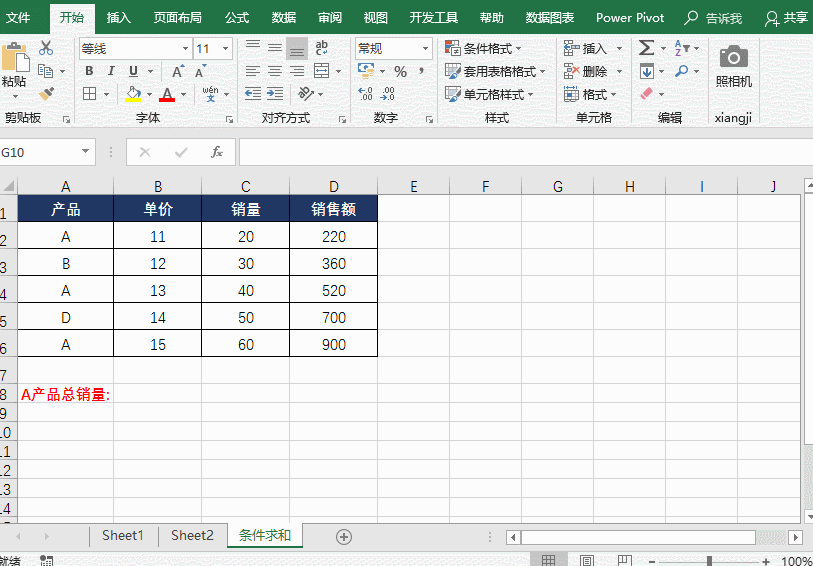
Task: Decrease font size with small A
Action: tap(201, 72)
